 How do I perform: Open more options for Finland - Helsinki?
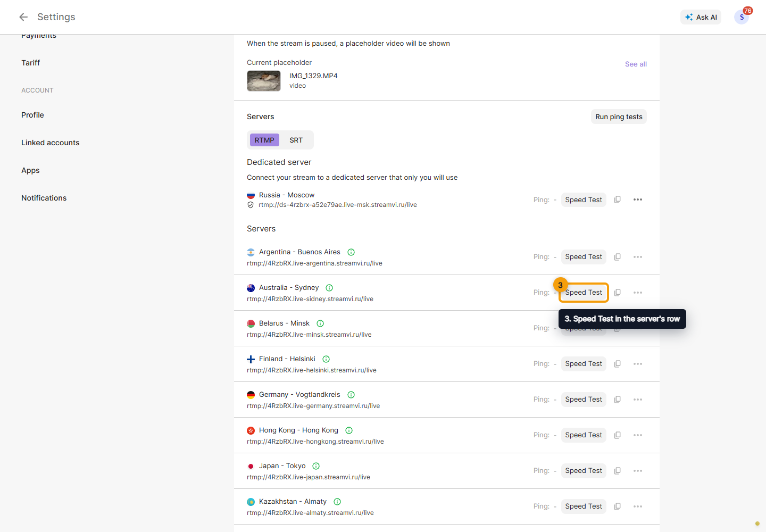[638, 364]
